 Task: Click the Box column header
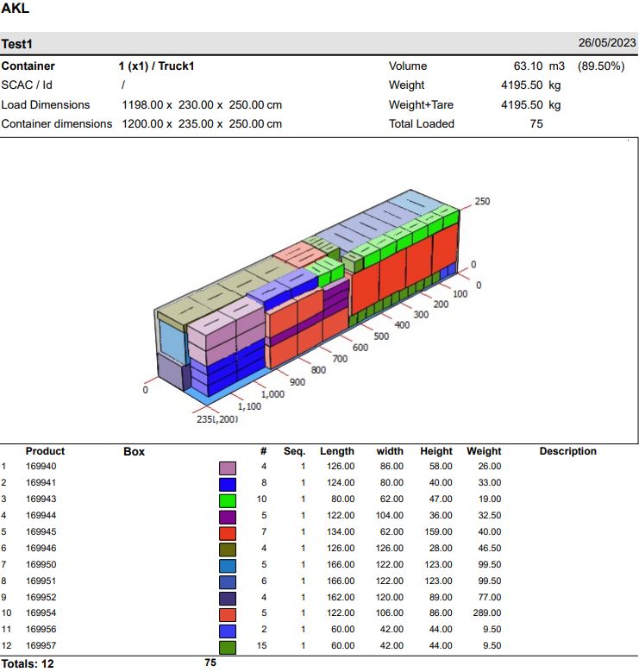pos(135,451)
